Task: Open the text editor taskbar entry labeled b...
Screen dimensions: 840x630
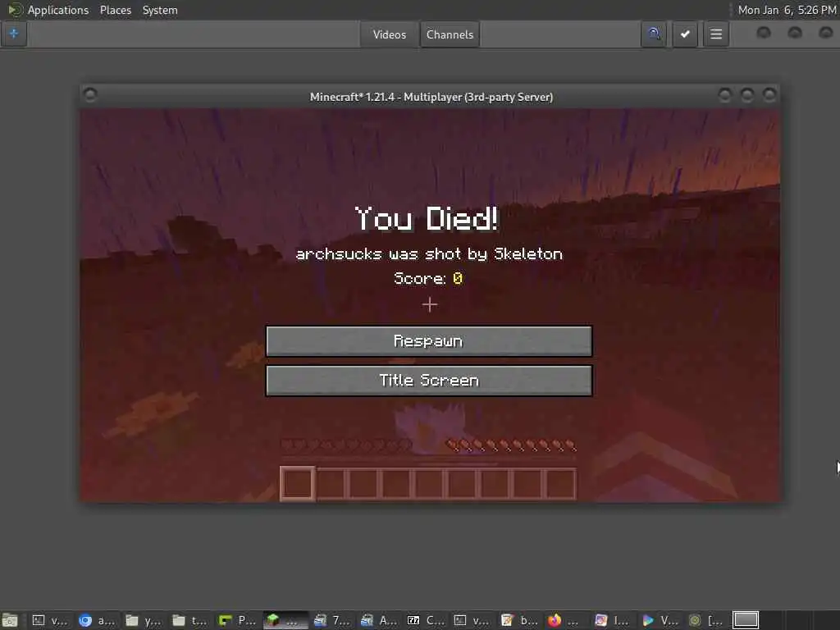Action: coord(519,620)
